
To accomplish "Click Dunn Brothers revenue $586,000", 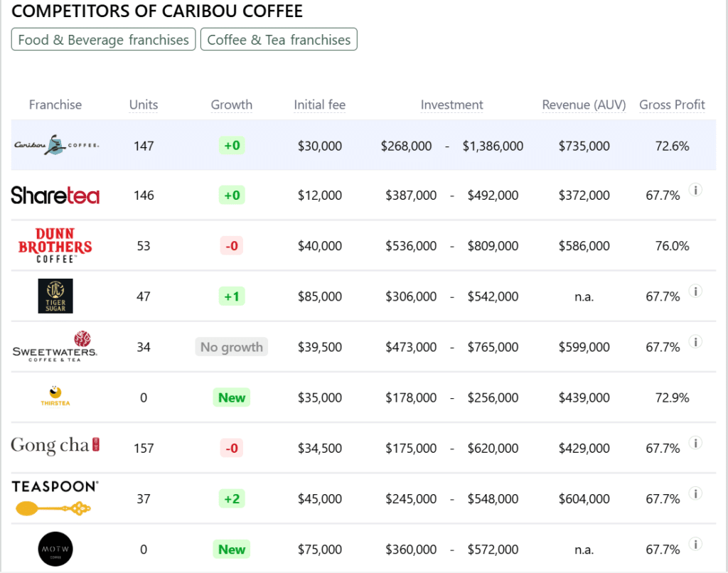I will (584, 246).
